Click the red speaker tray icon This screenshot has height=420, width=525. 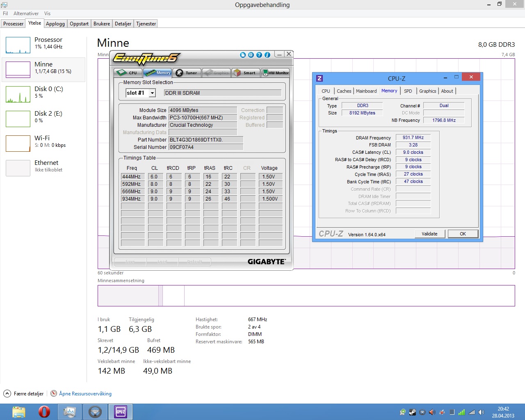(x=432, y=412)
